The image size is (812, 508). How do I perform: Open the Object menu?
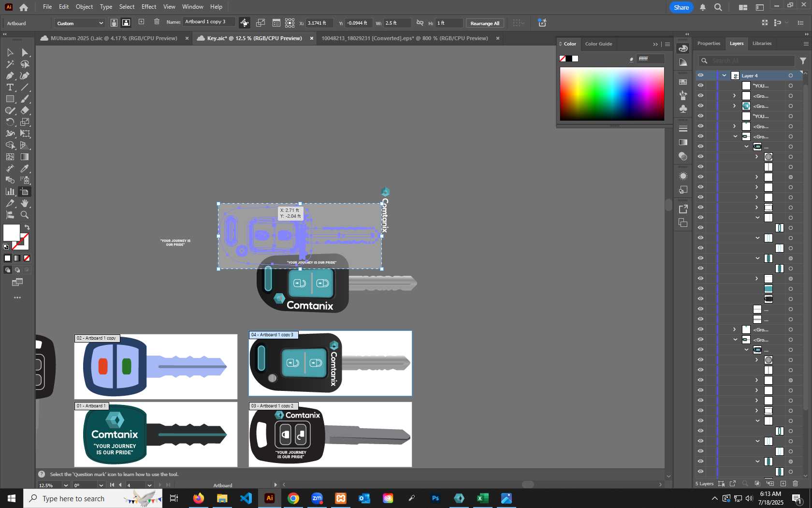point(84,7)
